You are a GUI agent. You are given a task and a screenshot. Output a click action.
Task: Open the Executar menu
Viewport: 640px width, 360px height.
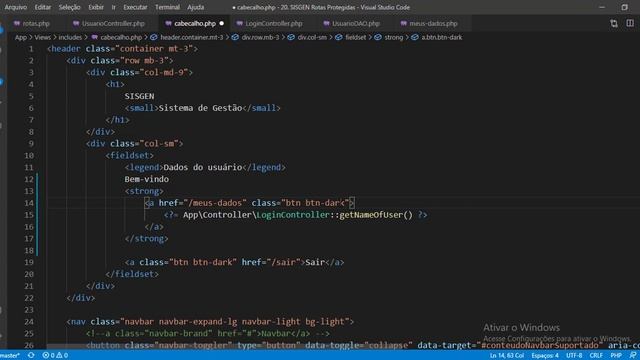[x=135, y=7]
